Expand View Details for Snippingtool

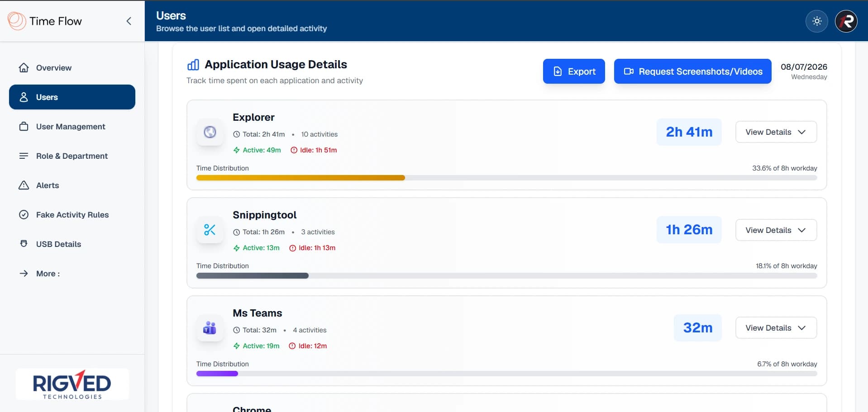(776, 230)
